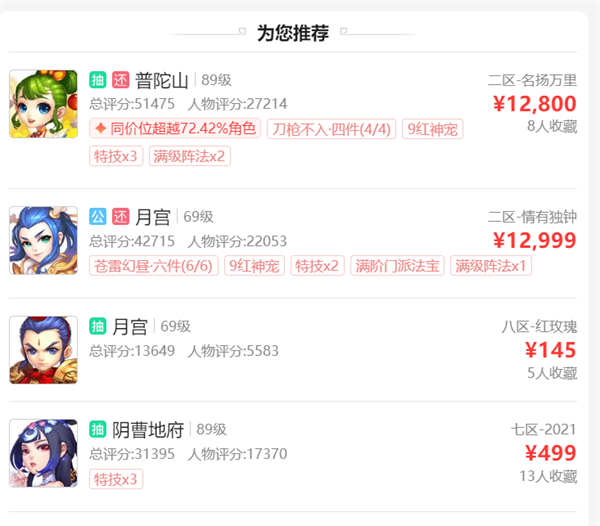Open the 阴曹地府 character avatar
Viewport: 600px width, 526px height.
point(43,453)
